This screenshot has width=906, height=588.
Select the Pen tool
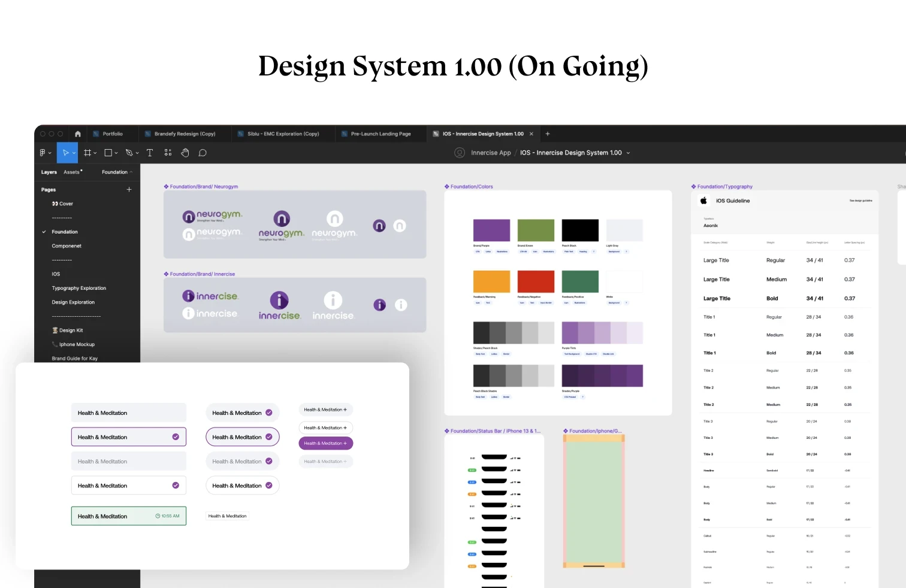click(129, 153)
